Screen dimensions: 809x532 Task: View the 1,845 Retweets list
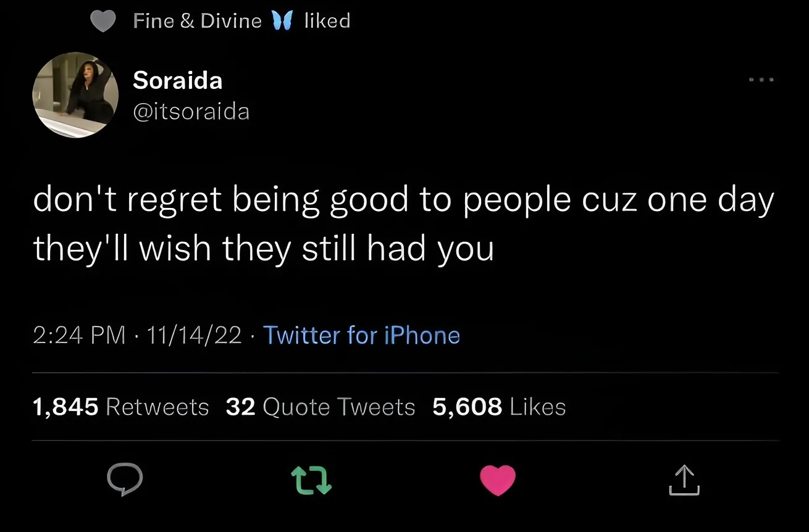pyautogui.click(x=120, y=407)
